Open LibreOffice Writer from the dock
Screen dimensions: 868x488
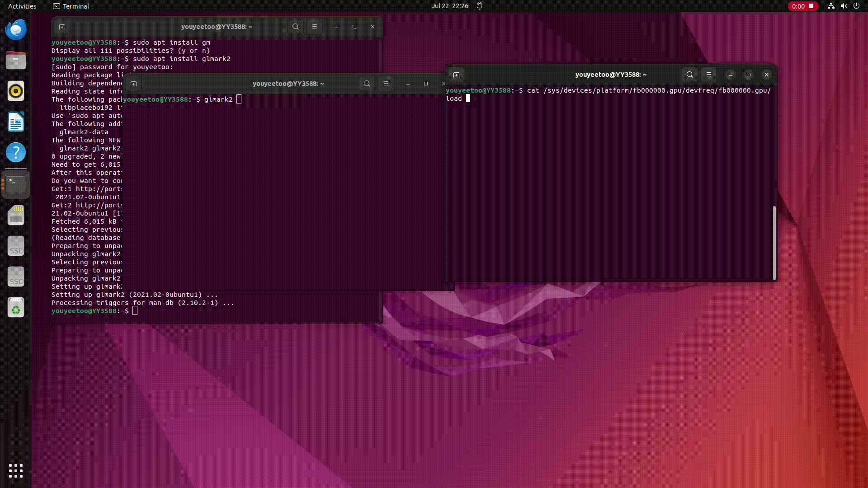pos(16,122)
